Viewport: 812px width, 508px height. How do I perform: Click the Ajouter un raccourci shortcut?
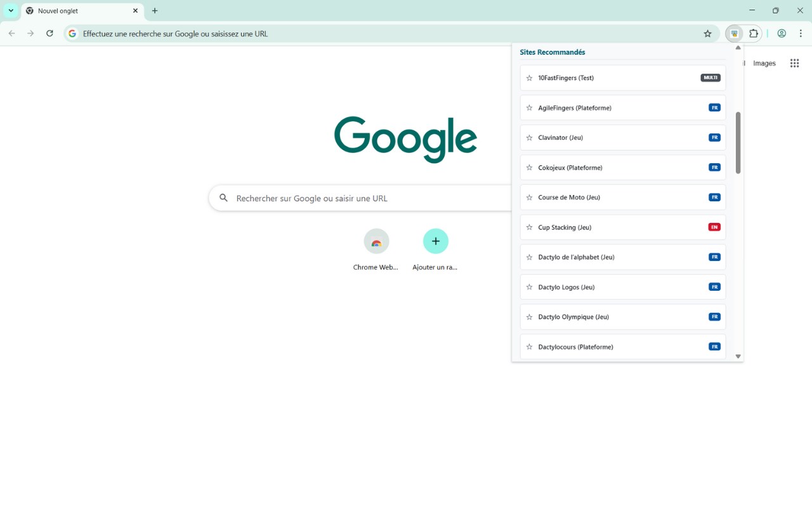coord(435,250)
